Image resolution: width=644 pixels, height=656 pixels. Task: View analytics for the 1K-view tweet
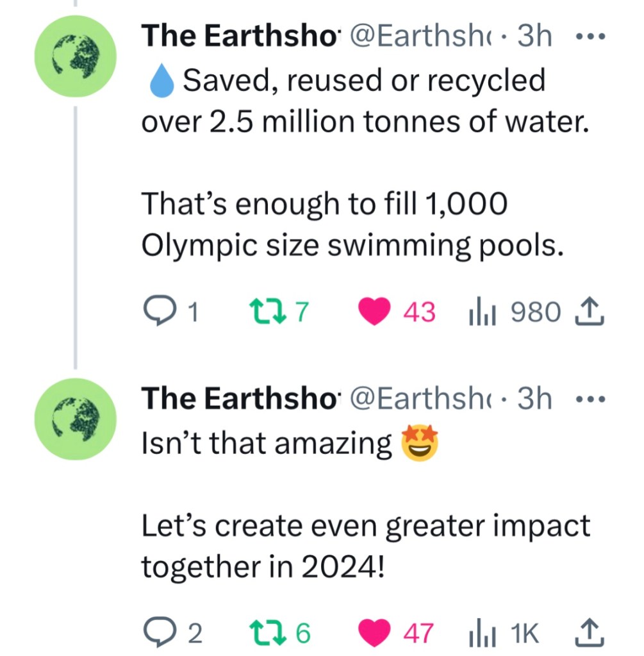tap(482, 634)
